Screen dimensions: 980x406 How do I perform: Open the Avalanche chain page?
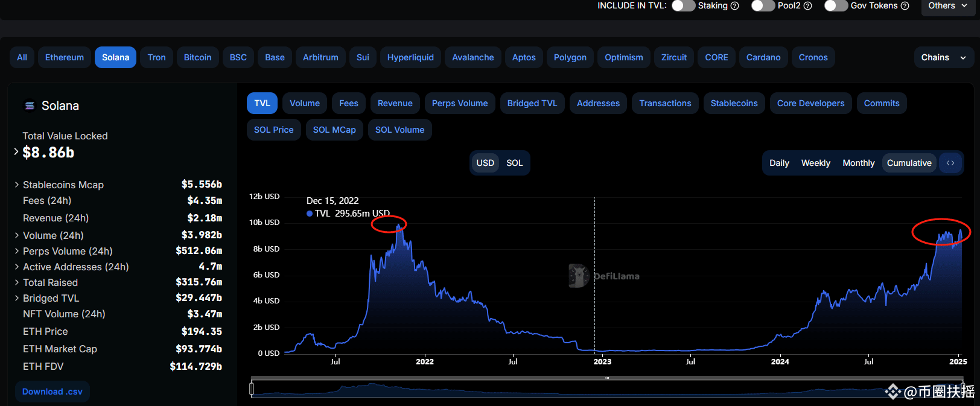pos(473,57)
